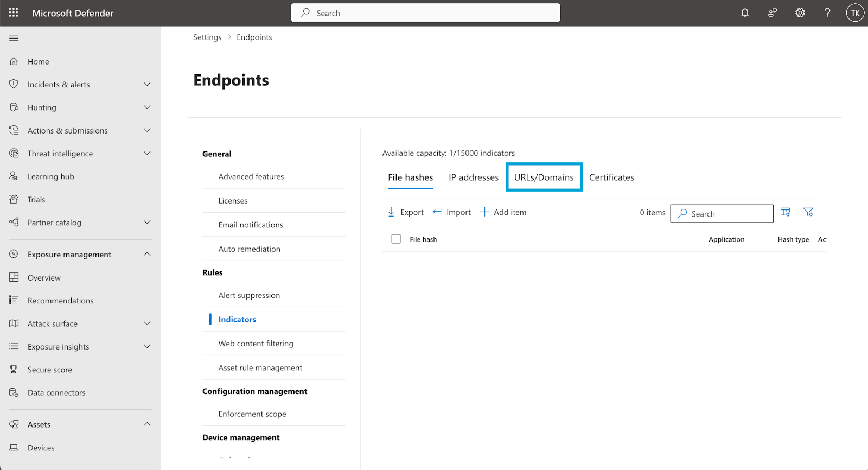
Task: Open the filter funnel icon
Action: (808, 212)
